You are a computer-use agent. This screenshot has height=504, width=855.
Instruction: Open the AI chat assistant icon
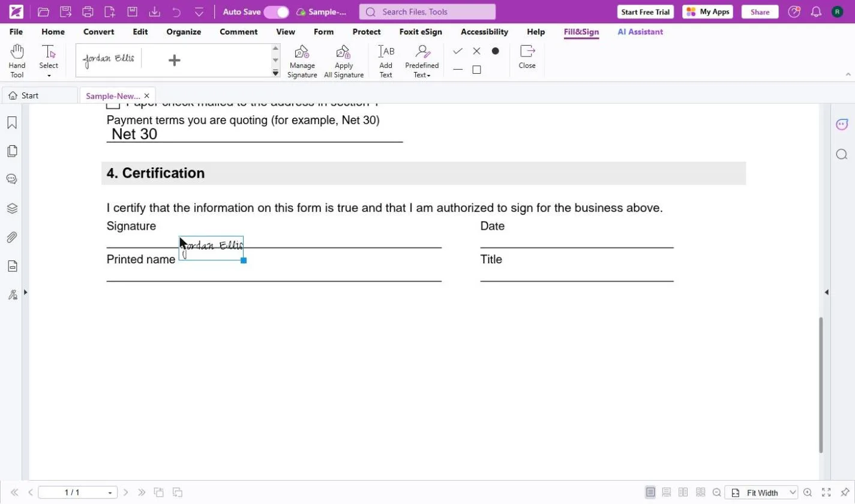click(842, 124)
